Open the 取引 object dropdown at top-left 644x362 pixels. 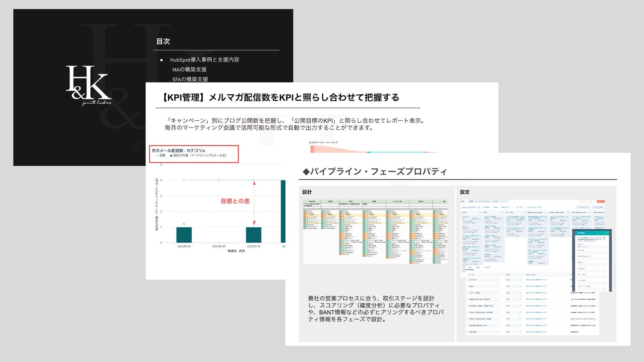point(464,201)
